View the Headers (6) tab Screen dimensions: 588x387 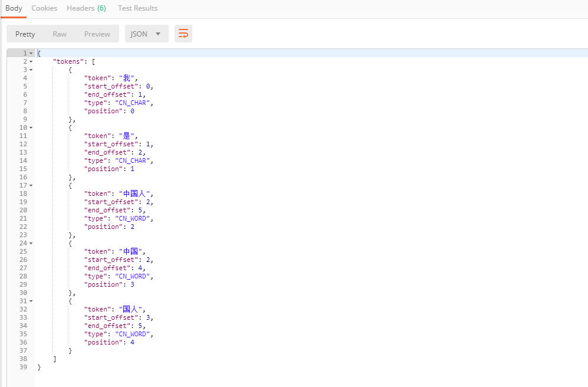click(86, 8)
